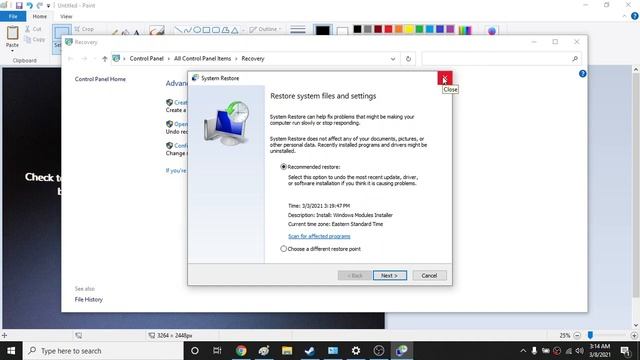This screenshot has width=640, height=360.
Task: Click the Crop tool in Paint
Action: coord(84,29)
